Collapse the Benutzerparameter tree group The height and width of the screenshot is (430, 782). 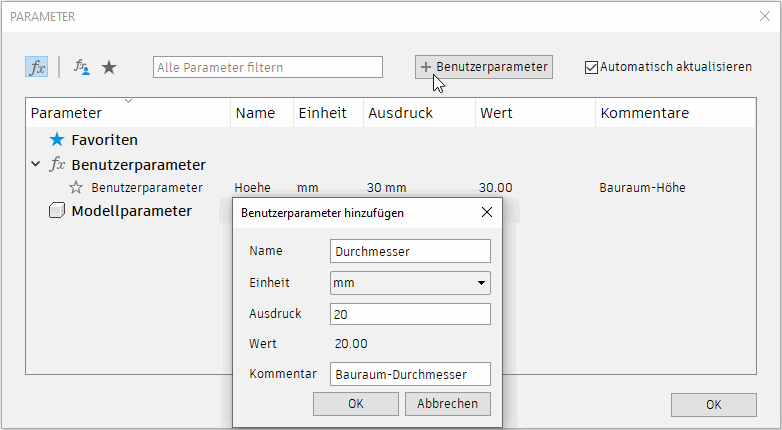click(x=36, y=165)
